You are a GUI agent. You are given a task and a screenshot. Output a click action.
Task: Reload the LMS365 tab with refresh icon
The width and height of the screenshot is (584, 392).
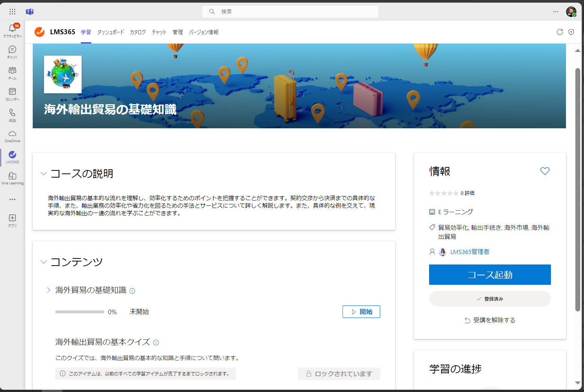(x=560, y=32)
